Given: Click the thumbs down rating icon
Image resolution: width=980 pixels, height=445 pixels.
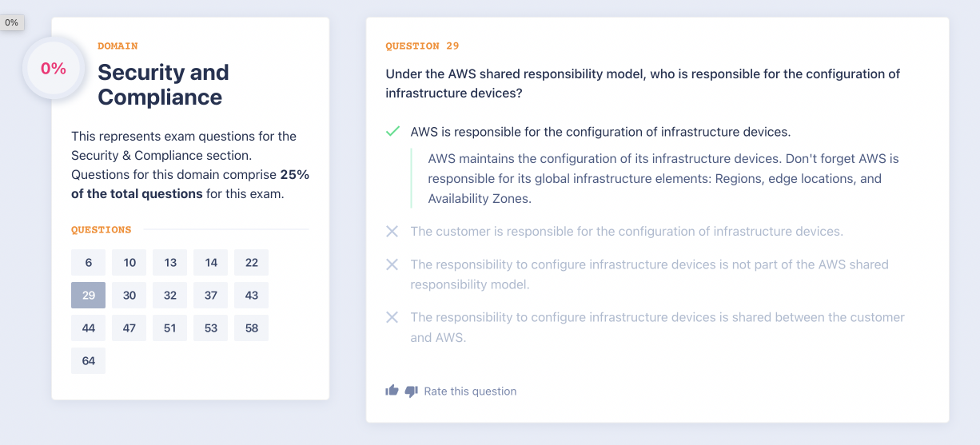Looking at the screenshot, I should (x=412, y=391).
